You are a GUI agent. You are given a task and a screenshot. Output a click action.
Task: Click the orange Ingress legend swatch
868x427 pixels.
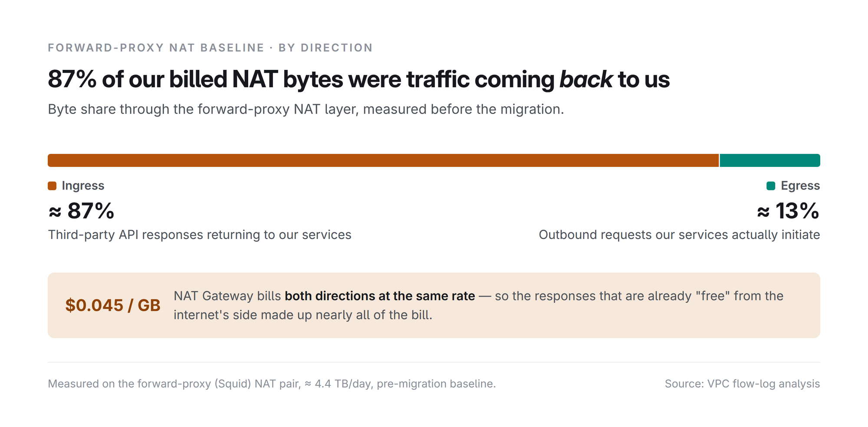(52, 186)
